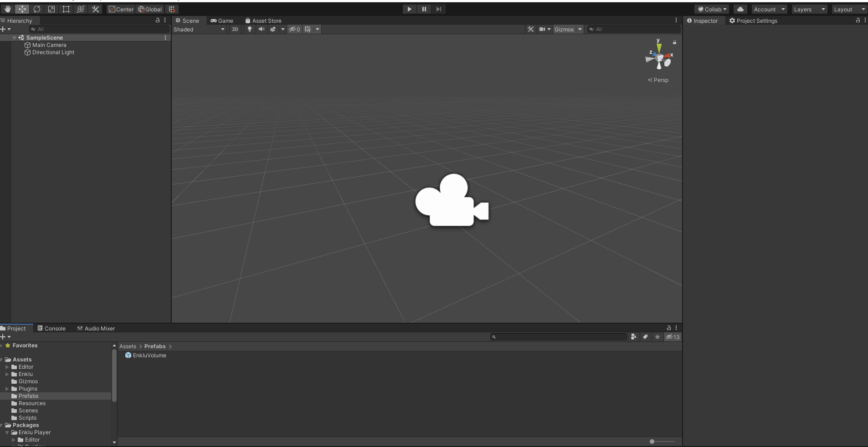Select the Scale tool
This screenshot has height=447, width=868.
tap(51, 9)
